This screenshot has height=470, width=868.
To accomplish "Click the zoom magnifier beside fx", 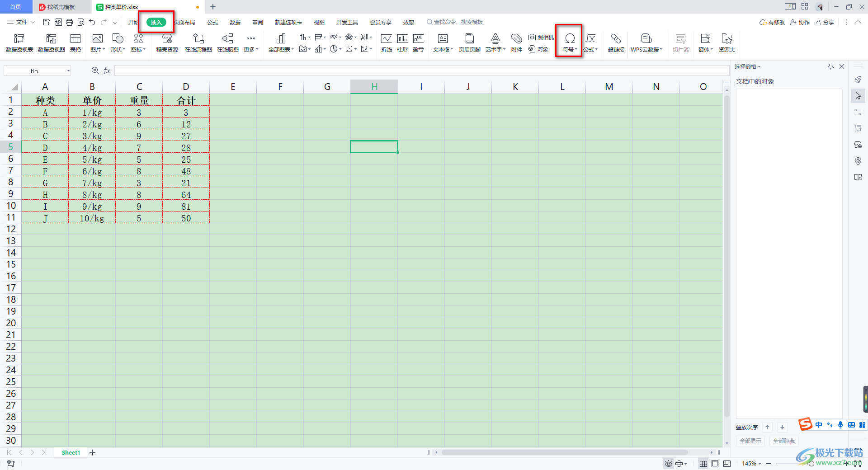I will [95, 70].
